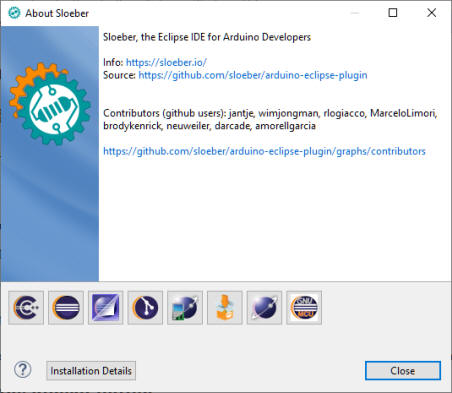Click the 'Sloeber, the Eclipse IDE for Arduino Developers' text
The image size is (452, 393).
(207, 37)
